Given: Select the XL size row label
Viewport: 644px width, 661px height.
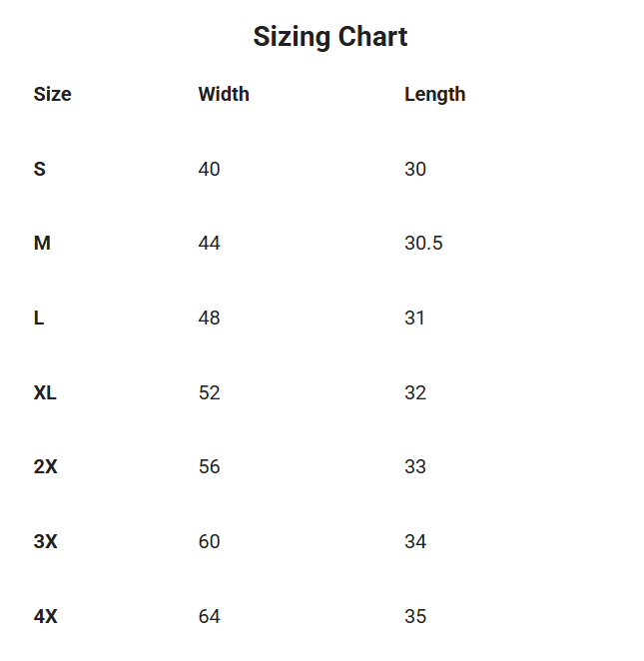Looking at the screenshot, I should click(x=45, y=392).
